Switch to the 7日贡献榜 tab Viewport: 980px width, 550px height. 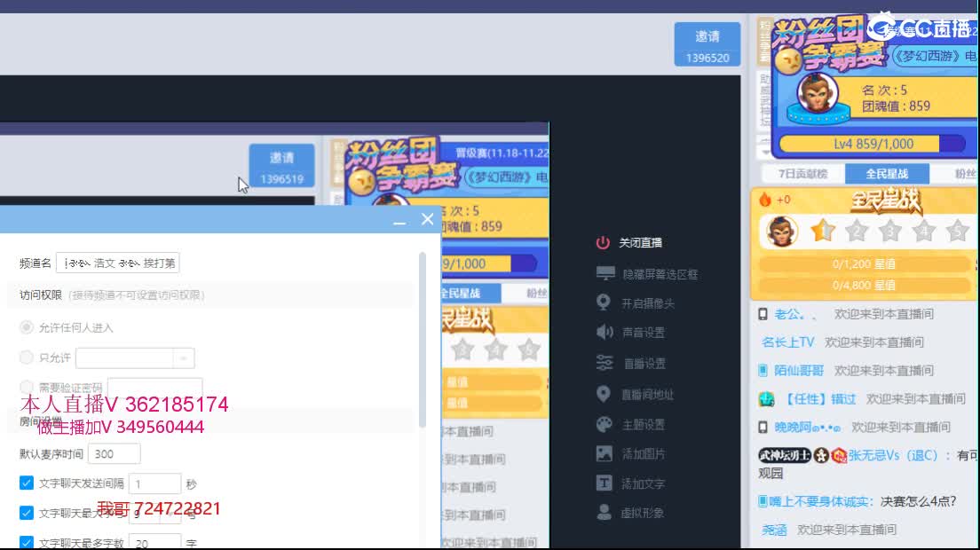[803, 174]
